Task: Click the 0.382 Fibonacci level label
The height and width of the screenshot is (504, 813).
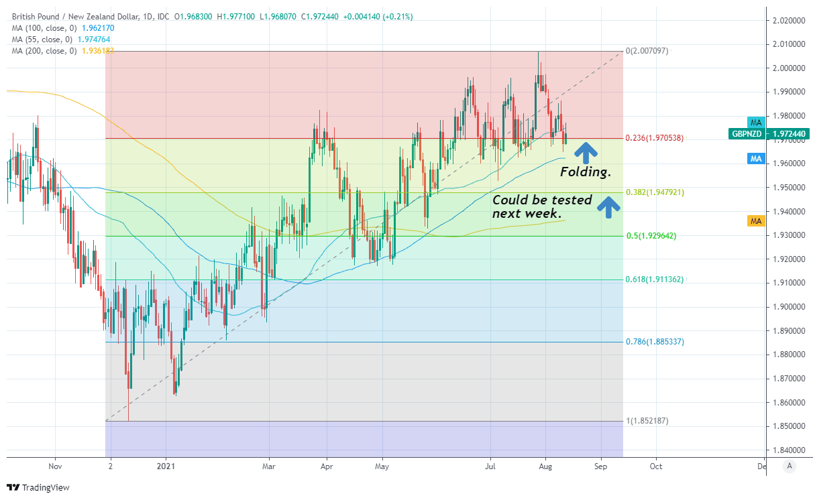Action: pyautogui.click(x=654, y=192)
